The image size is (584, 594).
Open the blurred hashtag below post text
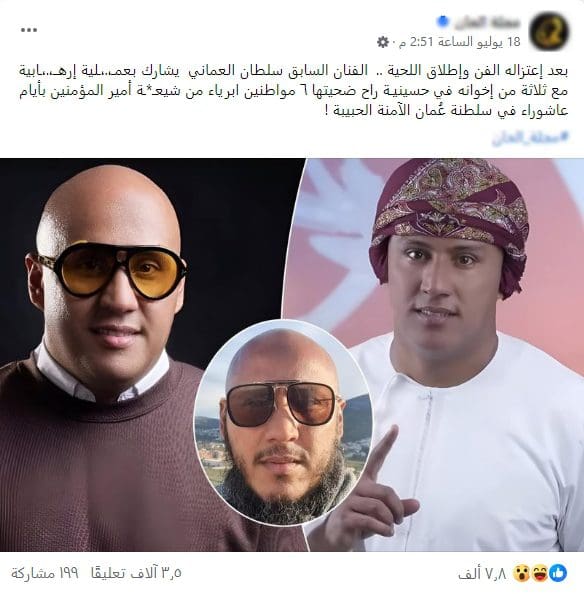[x=530, y=138]
